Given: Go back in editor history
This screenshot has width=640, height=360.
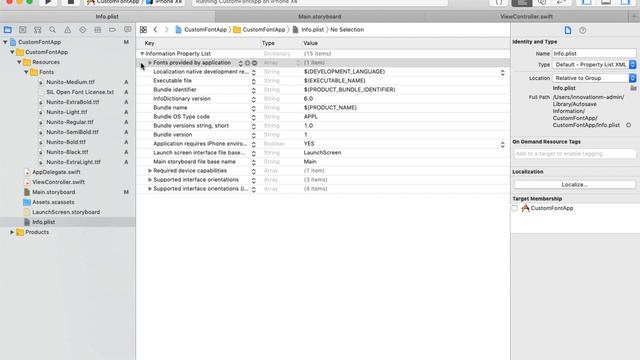Looking at the screenshot, I should (x=155, y=30).
